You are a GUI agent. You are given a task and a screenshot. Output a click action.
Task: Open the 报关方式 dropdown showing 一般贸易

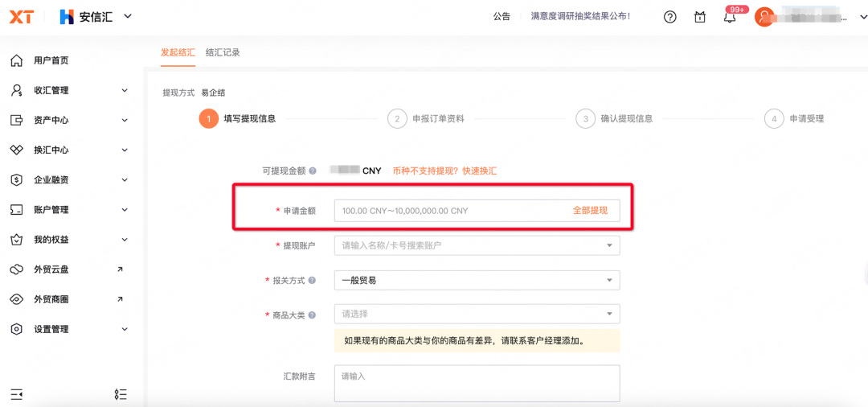point(477,280)
